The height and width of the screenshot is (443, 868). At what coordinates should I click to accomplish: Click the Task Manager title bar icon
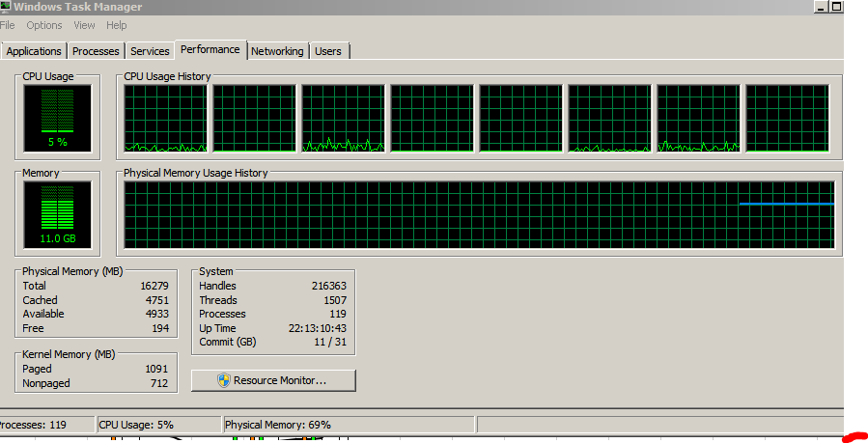click(x=6, y=7)
